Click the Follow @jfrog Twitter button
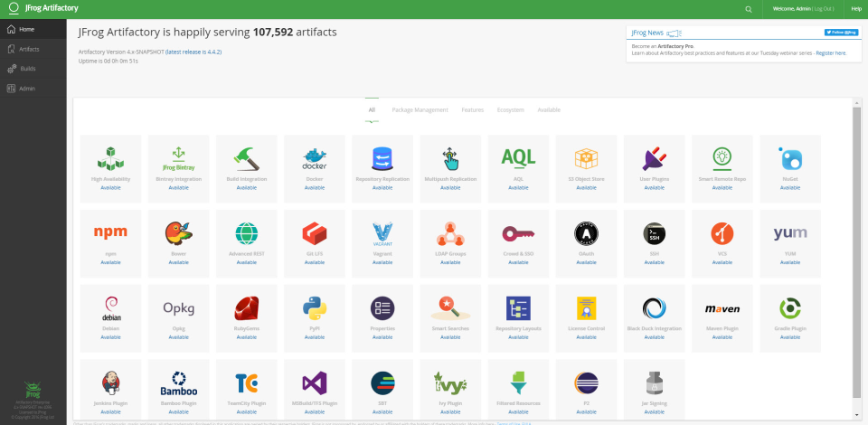 841,33
